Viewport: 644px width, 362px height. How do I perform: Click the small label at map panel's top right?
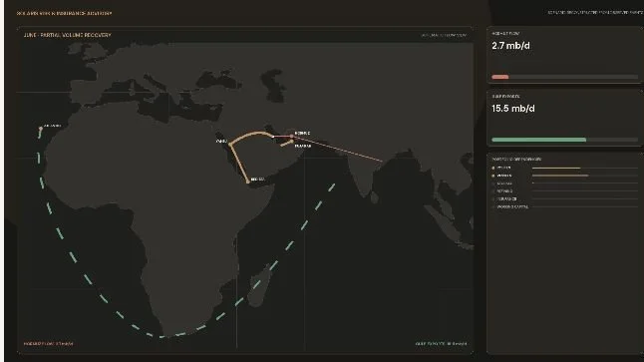444,35
